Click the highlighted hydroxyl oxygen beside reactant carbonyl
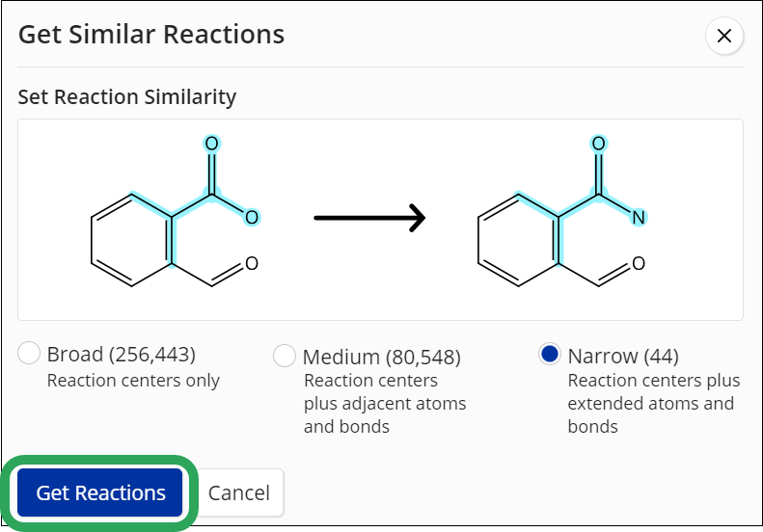763x532 pixels. coord(252,218)
